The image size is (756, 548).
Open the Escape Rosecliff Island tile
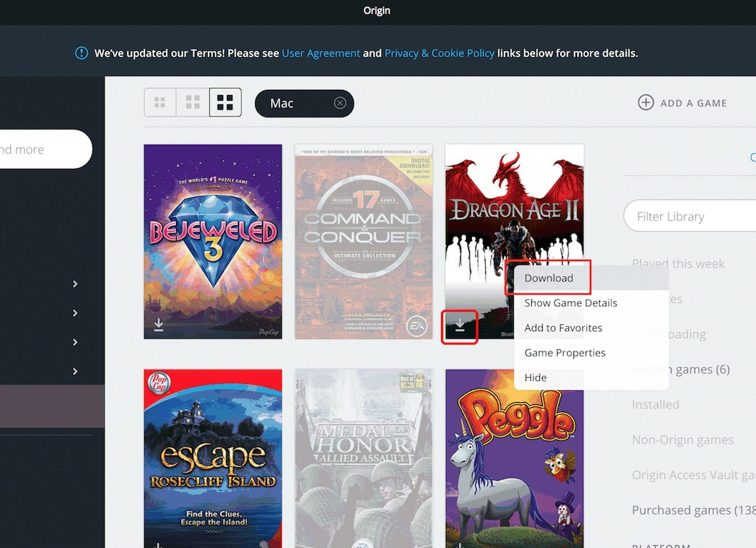point(213,459)
